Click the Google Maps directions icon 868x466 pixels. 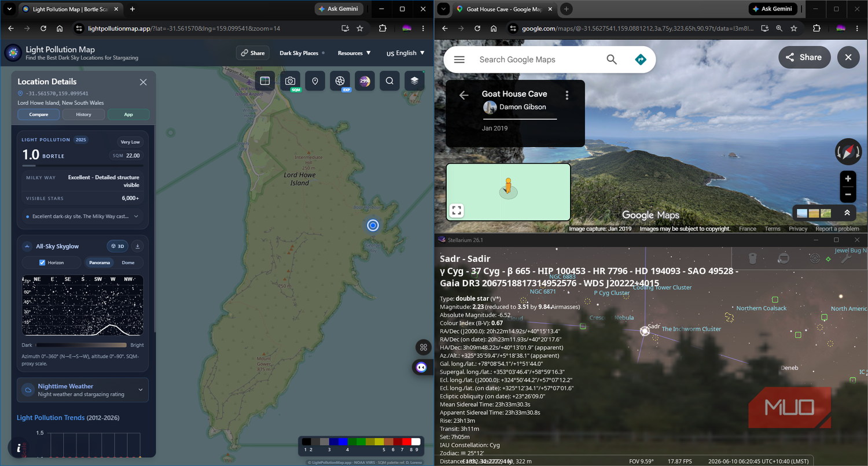[x=640, y=60]
